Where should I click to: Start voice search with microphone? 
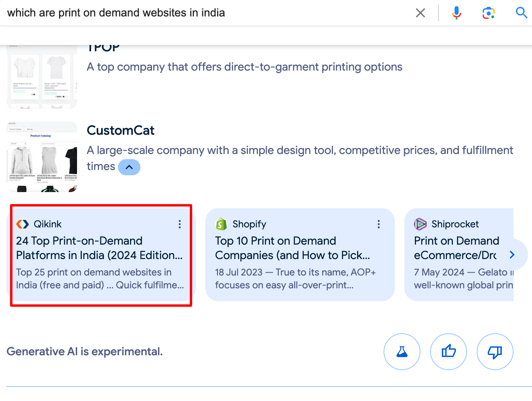(456, 13)
